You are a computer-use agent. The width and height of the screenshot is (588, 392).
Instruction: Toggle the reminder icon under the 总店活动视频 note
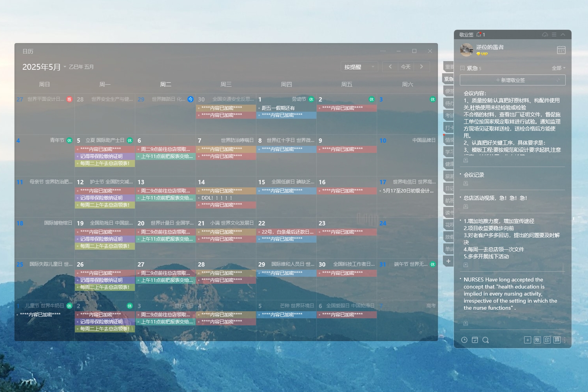(x=466, y=207)
